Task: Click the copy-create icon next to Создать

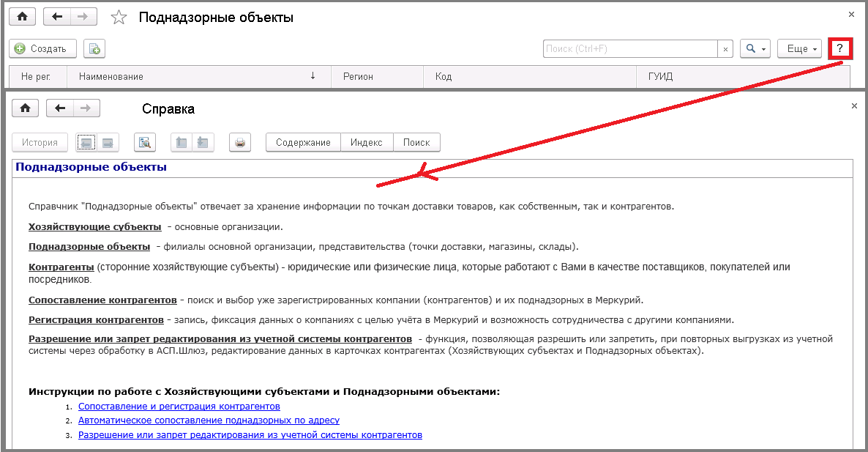Action: 94,49
